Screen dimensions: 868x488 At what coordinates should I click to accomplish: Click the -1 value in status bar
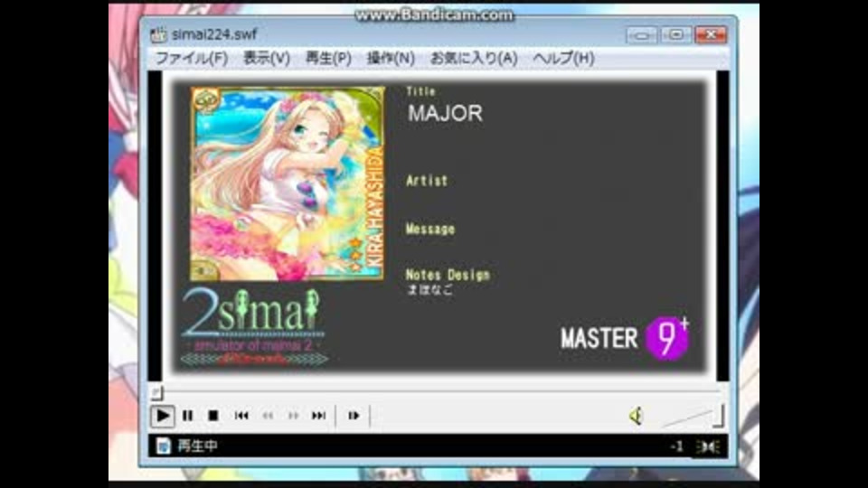pyautogui.click(x=676, y=446)
